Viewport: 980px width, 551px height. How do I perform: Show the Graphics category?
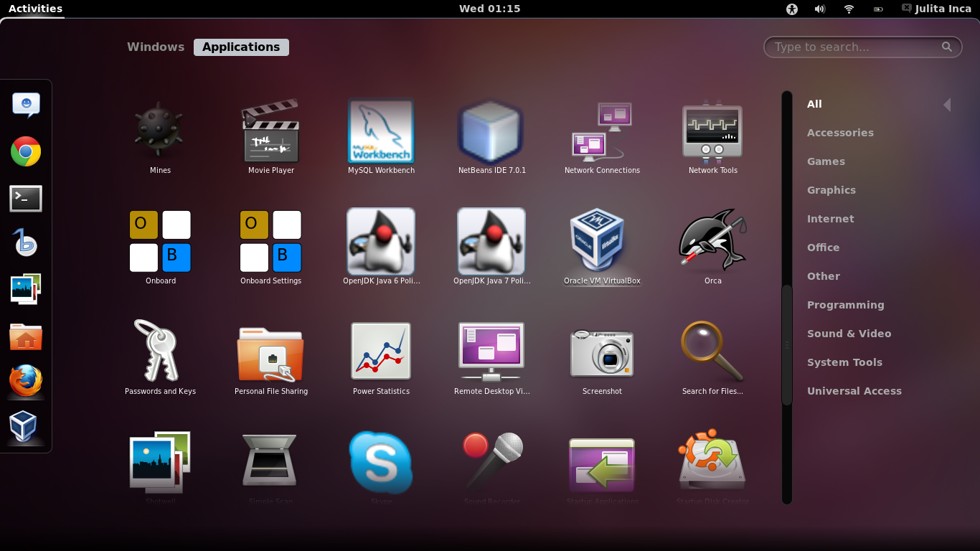point(831,190)
